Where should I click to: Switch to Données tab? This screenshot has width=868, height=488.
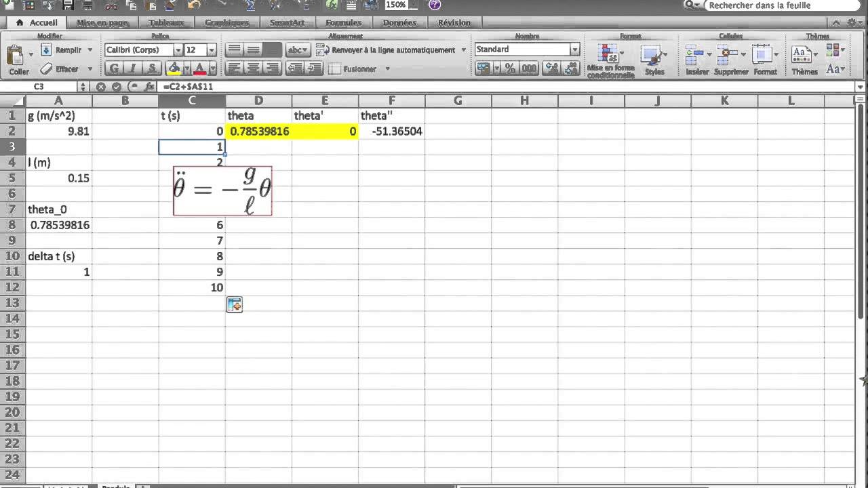click(399, 22)
